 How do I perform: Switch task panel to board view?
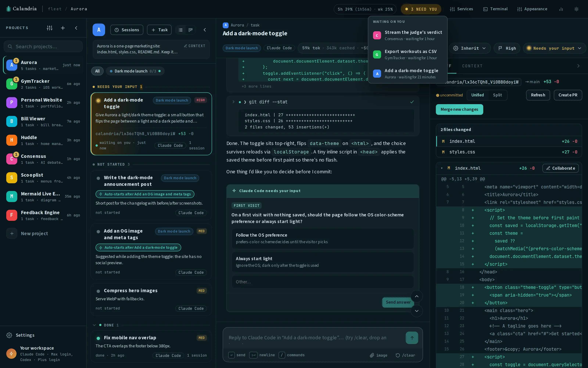coord(191,30)
